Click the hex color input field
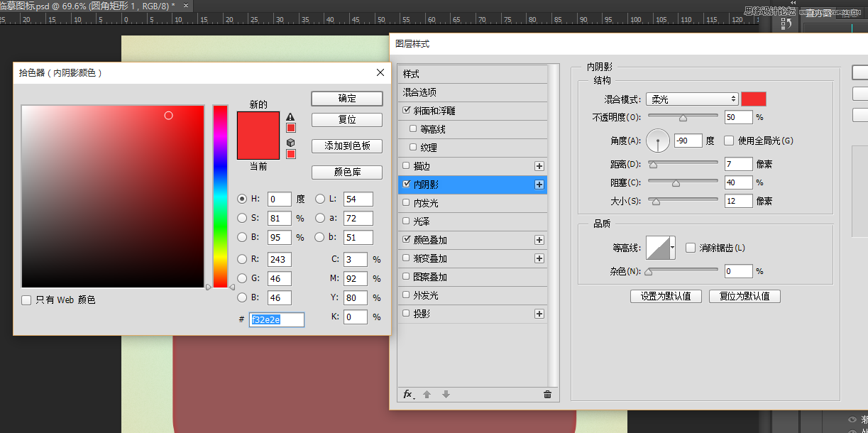868x433 pixels. click(x=277, y=319)
